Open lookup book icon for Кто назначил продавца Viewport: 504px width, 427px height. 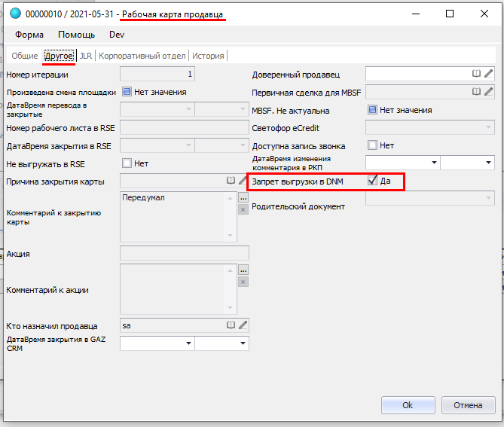pyautogui.click(x=231, y=325)
